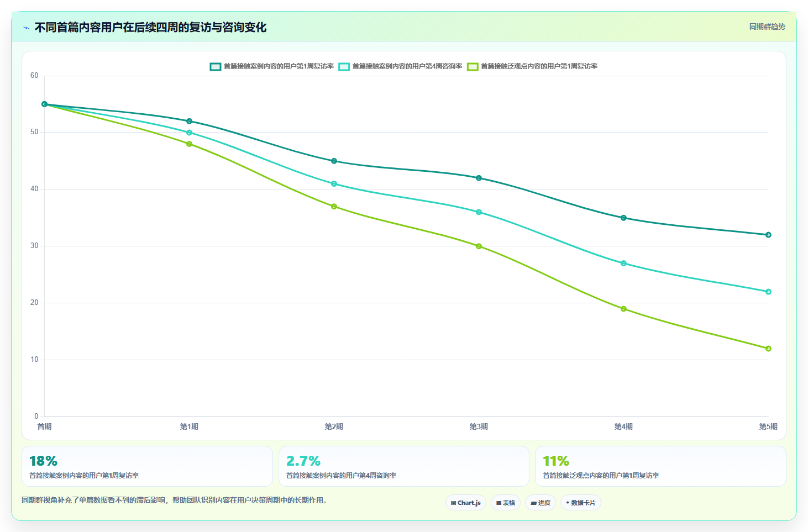Select the dark teal data point at 第5期
The height and width of the screenshot is (532, 808).
coord(768,235)
